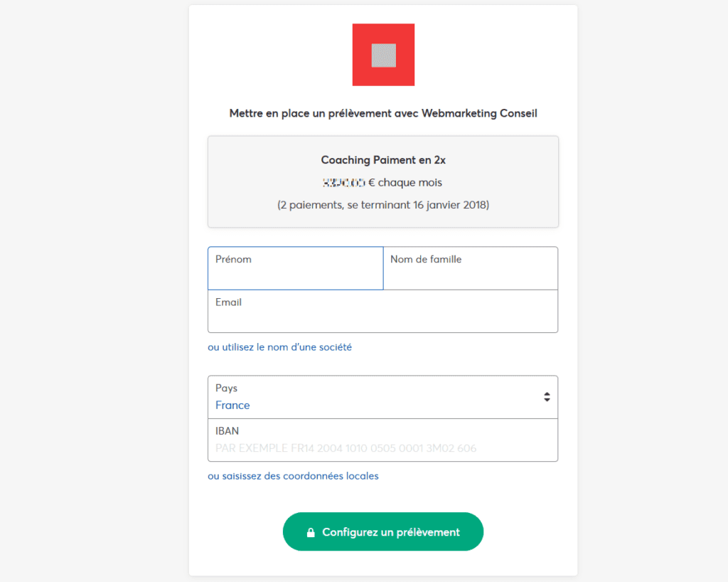Viewport: 728px width, 582px height.
Task: Click the Pays label in the selector
Action: tap(226, 388)
